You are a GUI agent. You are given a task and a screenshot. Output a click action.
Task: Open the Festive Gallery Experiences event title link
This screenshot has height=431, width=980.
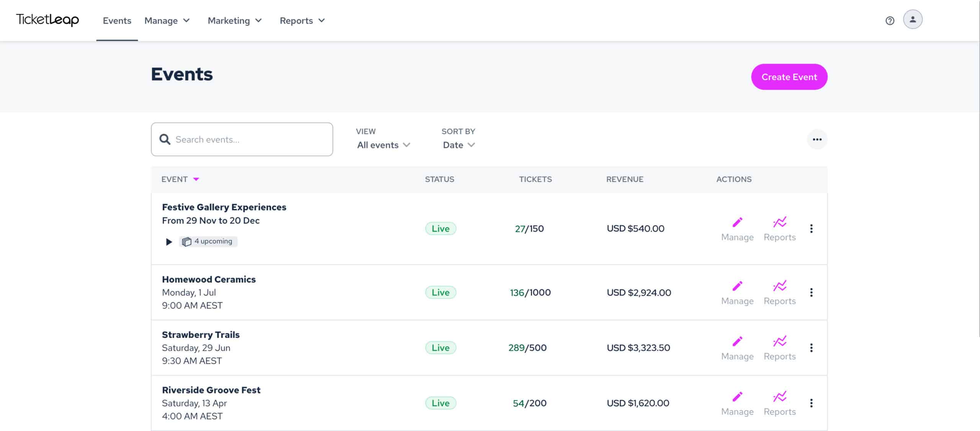tap(224, 207)
